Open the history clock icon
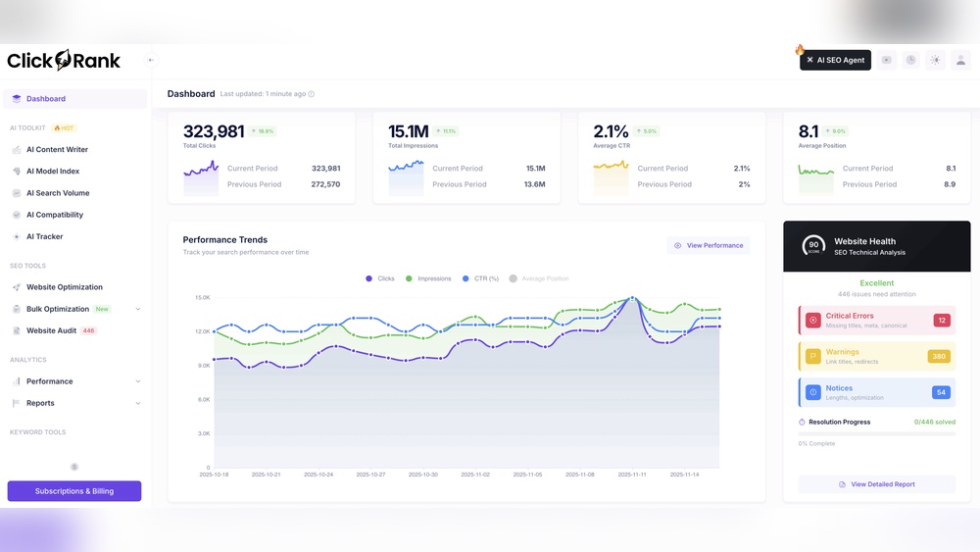Screen dimensions: 980x552 pos(910,60)
